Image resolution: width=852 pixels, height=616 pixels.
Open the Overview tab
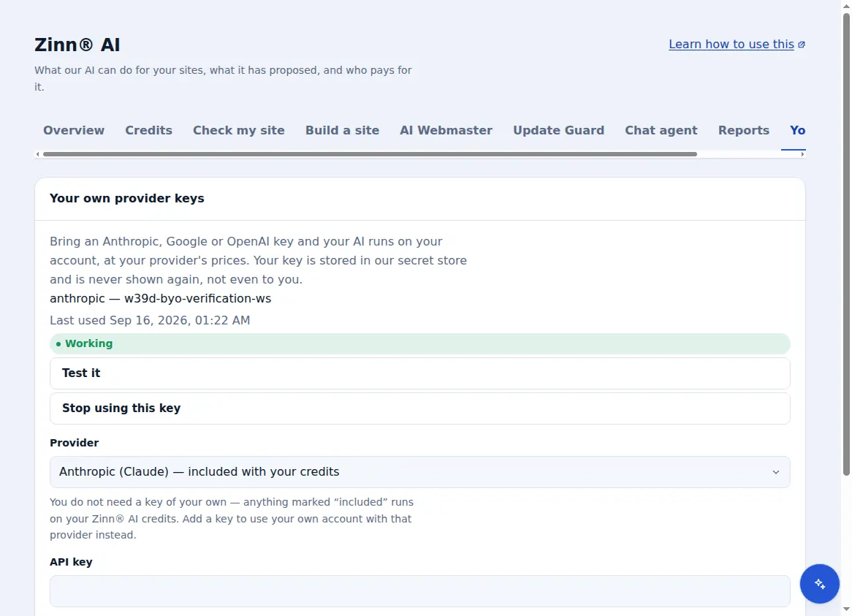74,130
